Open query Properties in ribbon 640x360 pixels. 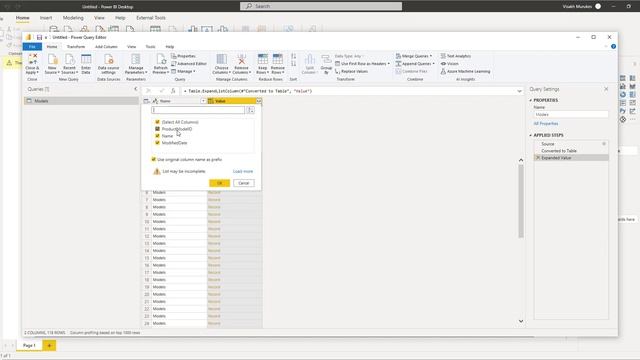tap(183, 56)
